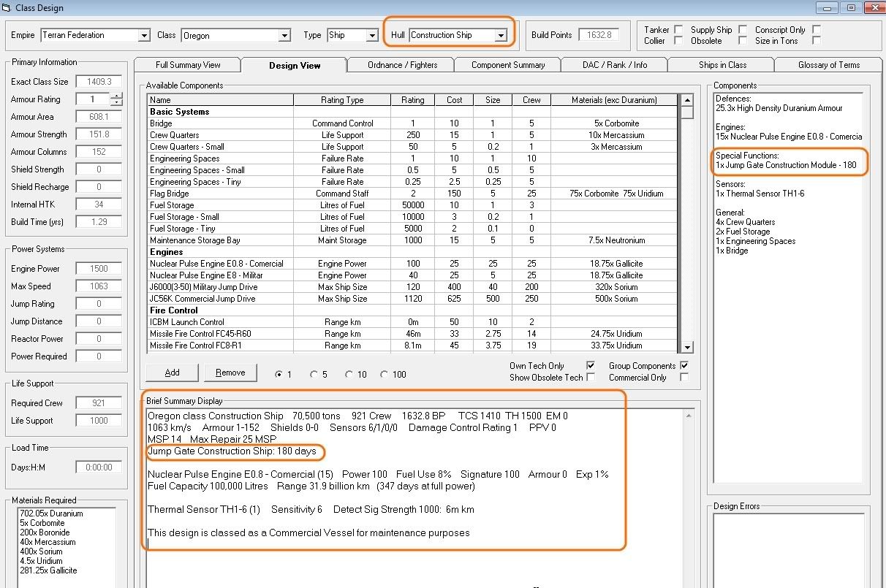Click the scroll-up arrow of Available Components list
The image size is (886, 588).
click(x=686, y=100)
